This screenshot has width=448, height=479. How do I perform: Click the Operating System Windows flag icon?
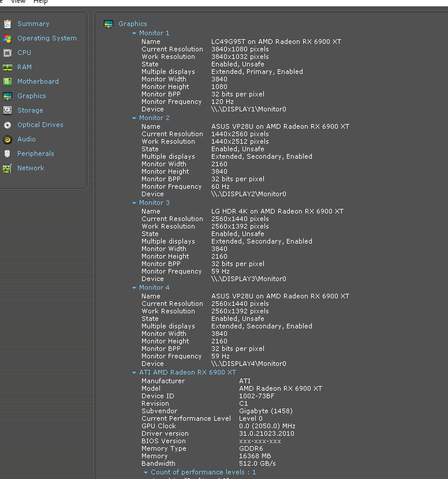[8, 39]
